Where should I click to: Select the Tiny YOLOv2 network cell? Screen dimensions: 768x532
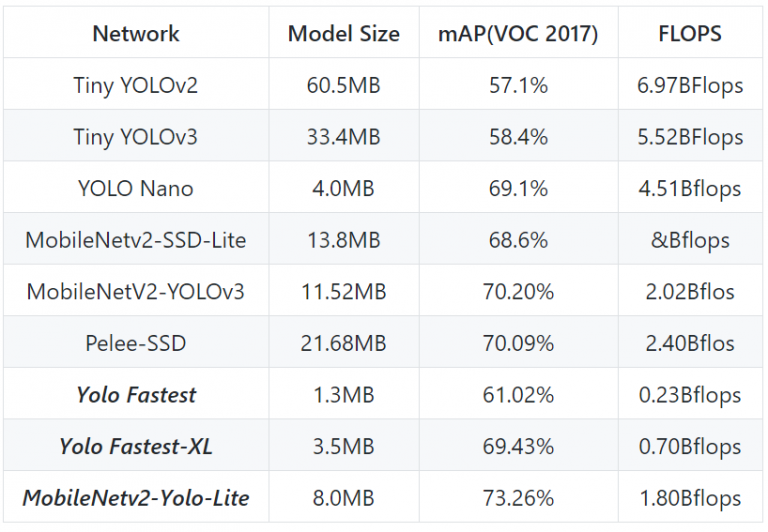point(136,85)
